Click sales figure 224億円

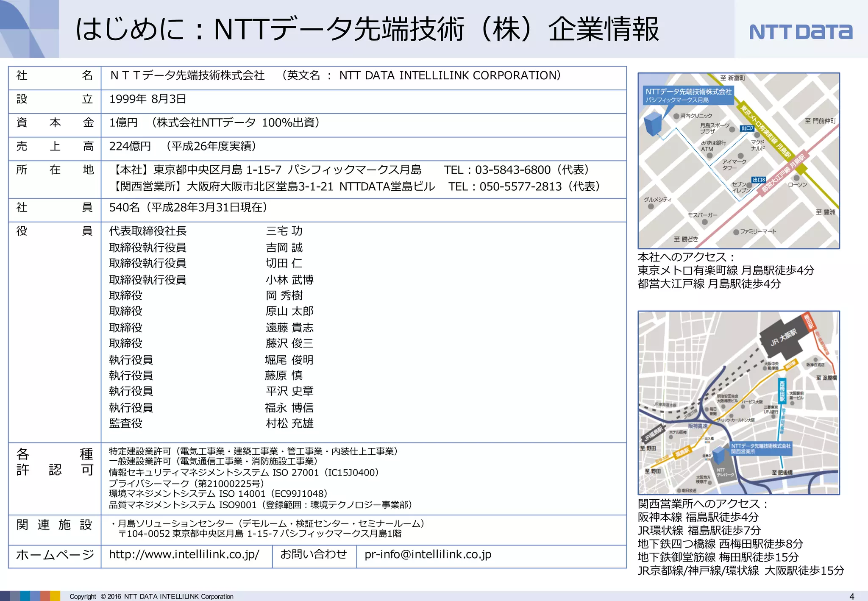click(130, 146)
